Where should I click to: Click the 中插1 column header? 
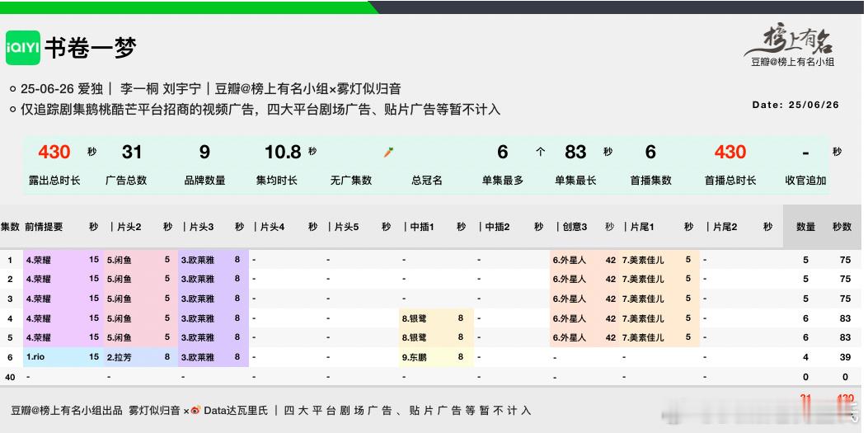pos(422,227)
